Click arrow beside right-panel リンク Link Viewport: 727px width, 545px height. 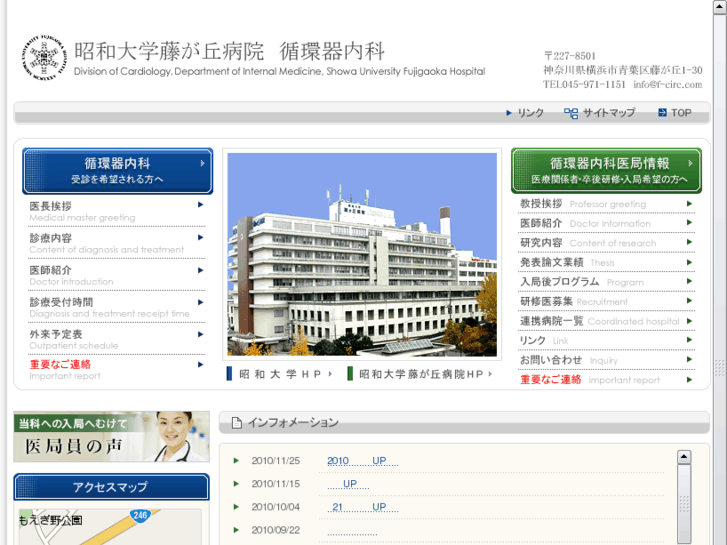(689, 340)
